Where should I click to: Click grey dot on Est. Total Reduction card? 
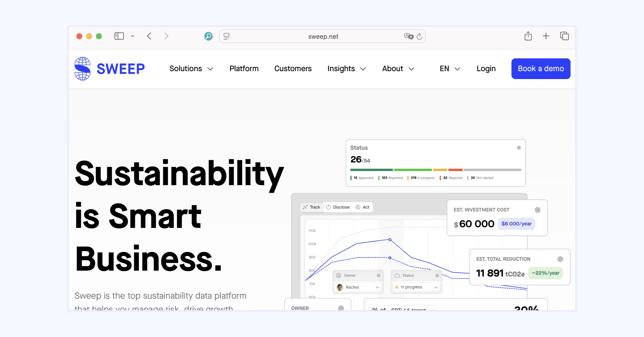click(560, 259)
